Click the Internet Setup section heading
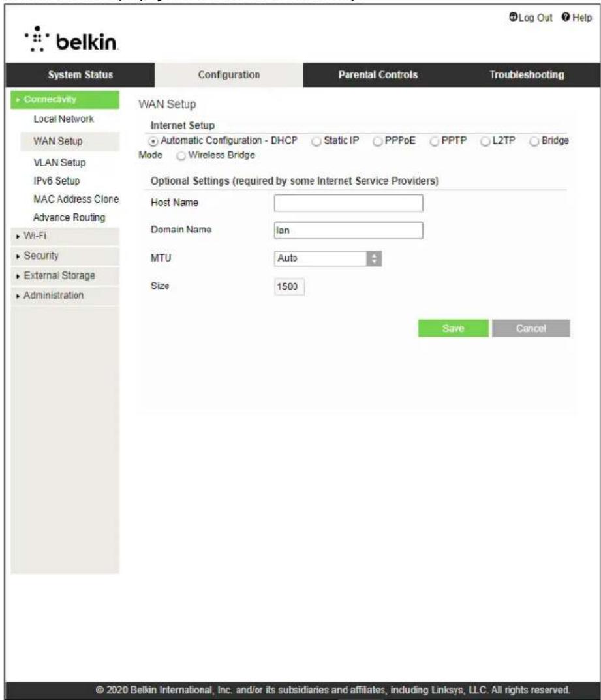Viewport: 601px width, 700px height. click(183, 125)
